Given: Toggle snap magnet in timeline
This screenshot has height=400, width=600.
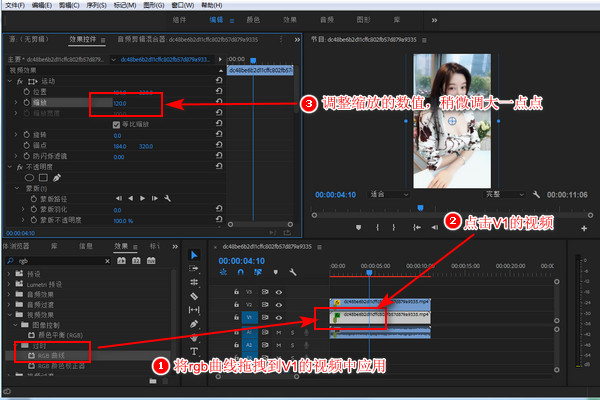Looking at the screenshot, I should click(x=240, y=272).
